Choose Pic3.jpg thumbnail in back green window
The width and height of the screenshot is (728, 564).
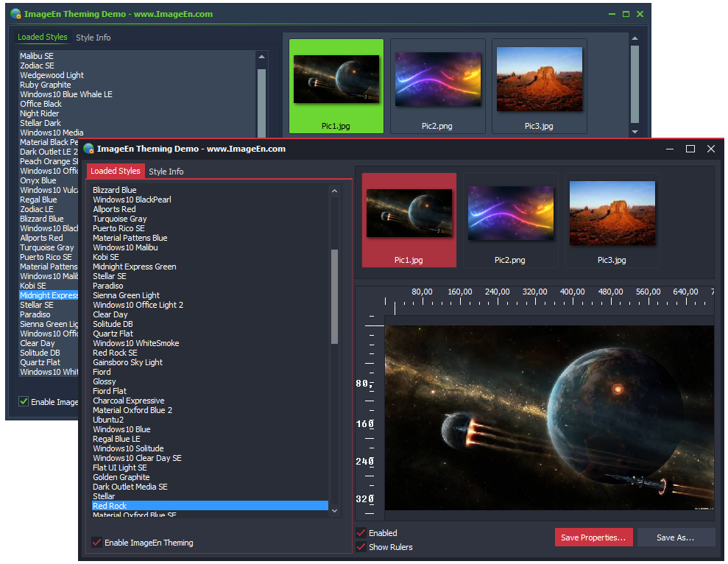pyautogui.click(x=539, y=86)
